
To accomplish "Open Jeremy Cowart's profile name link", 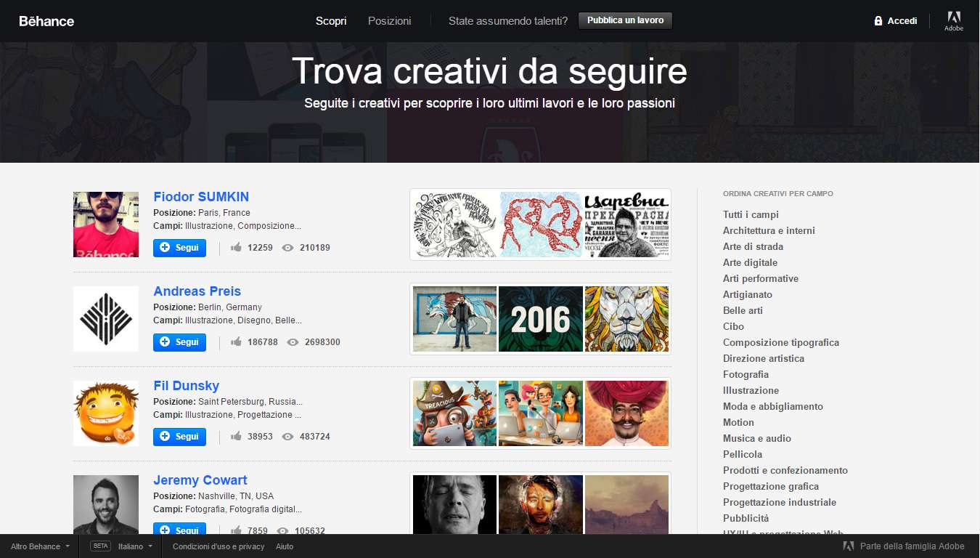I will [200, 480].
